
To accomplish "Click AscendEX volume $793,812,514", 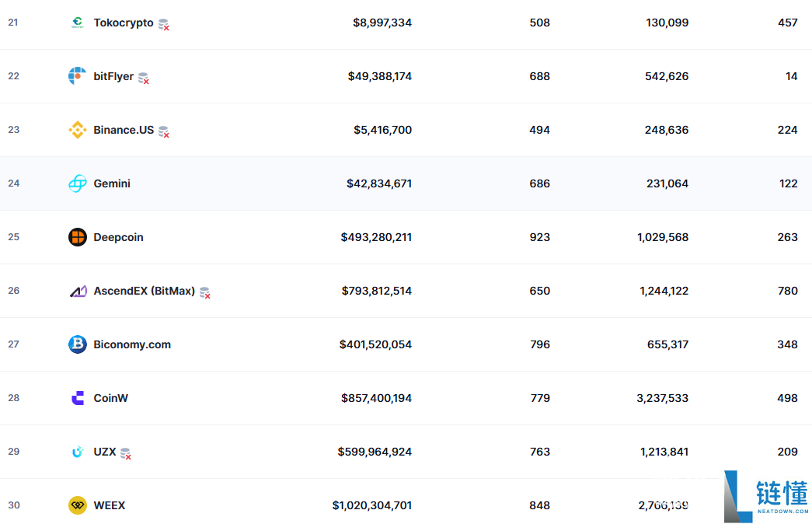I will (377, 291).
